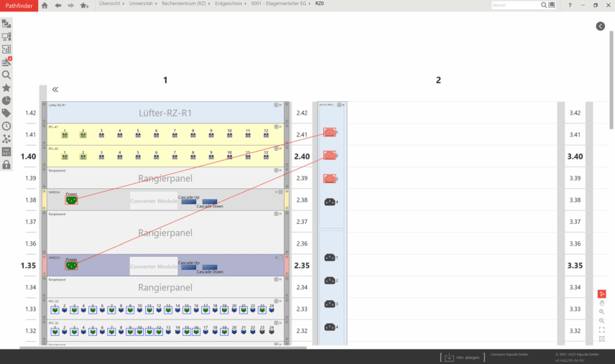
Task: Collapse rack 1 with double chevron
Action: coord(55,90)
